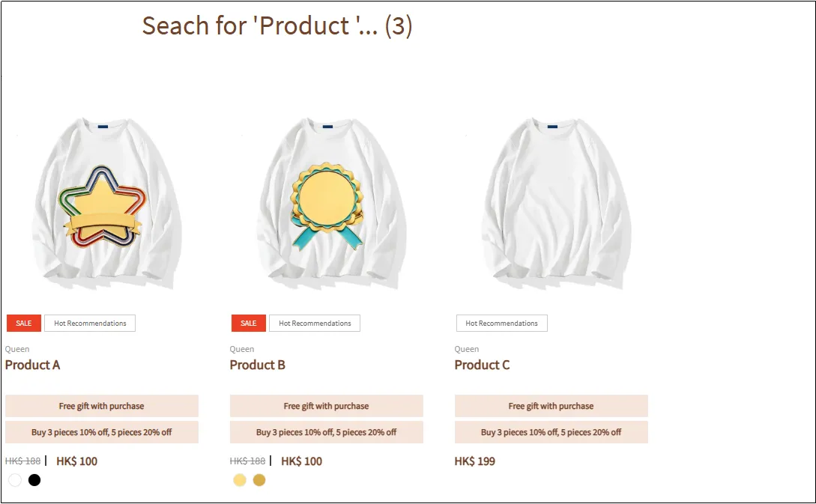The width and height of the screenshot is (816, 504).
Task: Click Hot Recommendations tag on Product B
Action: tap(315, 324)
